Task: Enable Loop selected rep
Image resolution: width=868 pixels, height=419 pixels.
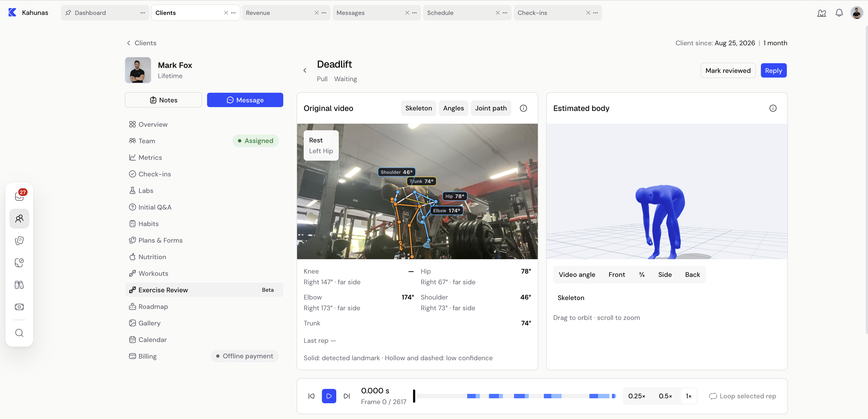Action: (743, 396)
